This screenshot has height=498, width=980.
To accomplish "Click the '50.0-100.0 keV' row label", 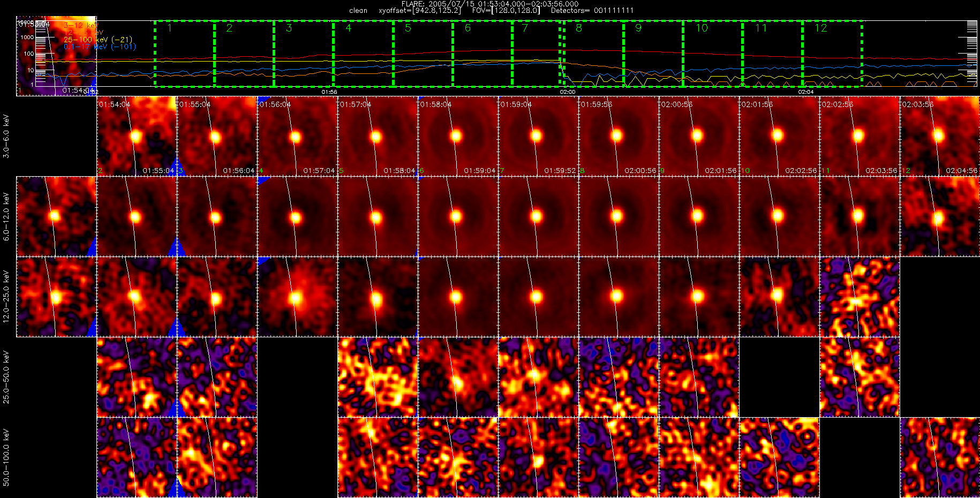I will pos(6,457).
